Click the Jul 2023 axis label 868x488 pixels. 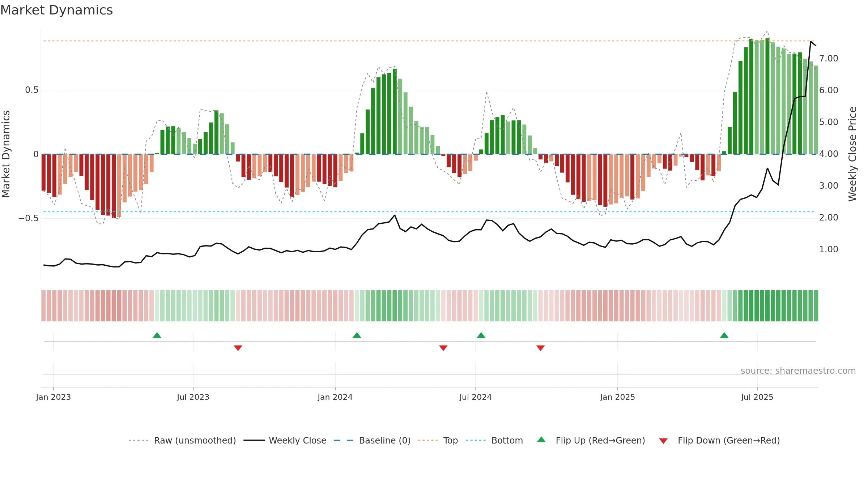click(193, 397)
